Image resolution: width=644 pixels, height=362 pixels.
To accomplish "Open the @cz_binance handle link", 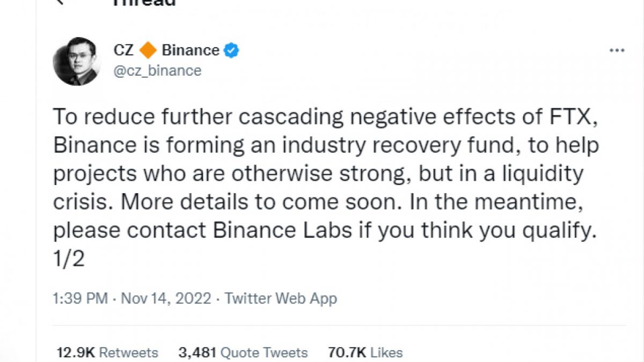I will coord(157,70).
